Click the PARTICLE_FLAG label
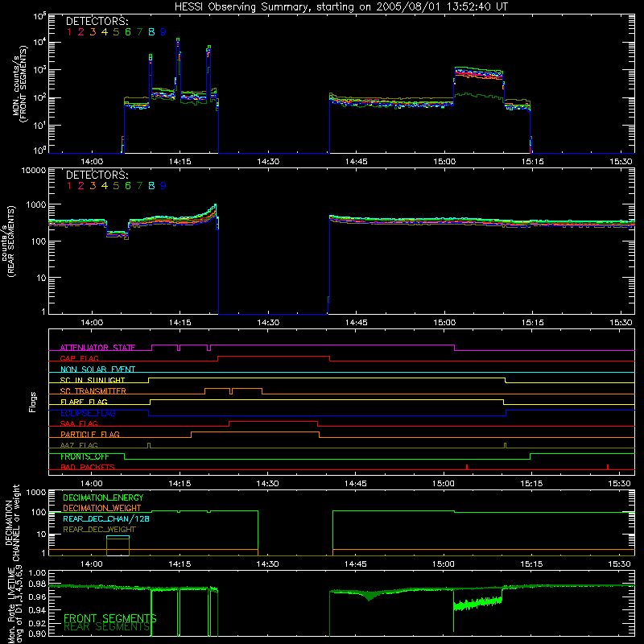 pyautogui.click(x=90, y=434)
